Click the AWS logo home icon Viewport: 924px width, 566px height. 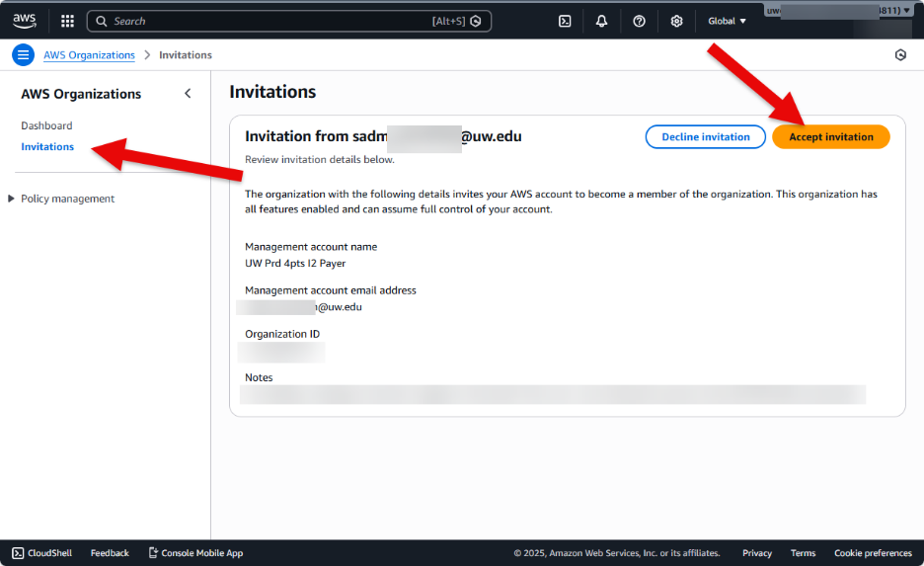tap(24, 21)
